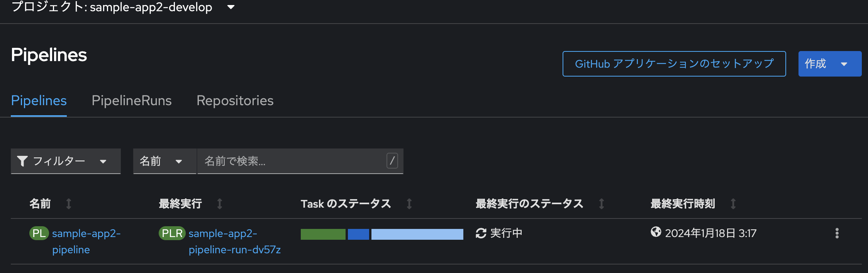Screen dimensions: 868x273
Task: Click the 最終実行時刻 column sort icon
Action: [733, 204]
